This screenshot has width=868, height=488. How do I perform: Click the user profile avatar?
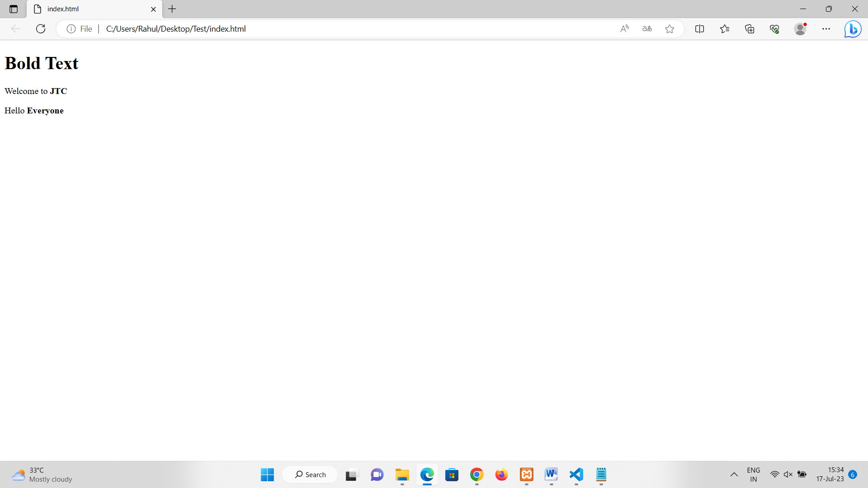point(800,29)
